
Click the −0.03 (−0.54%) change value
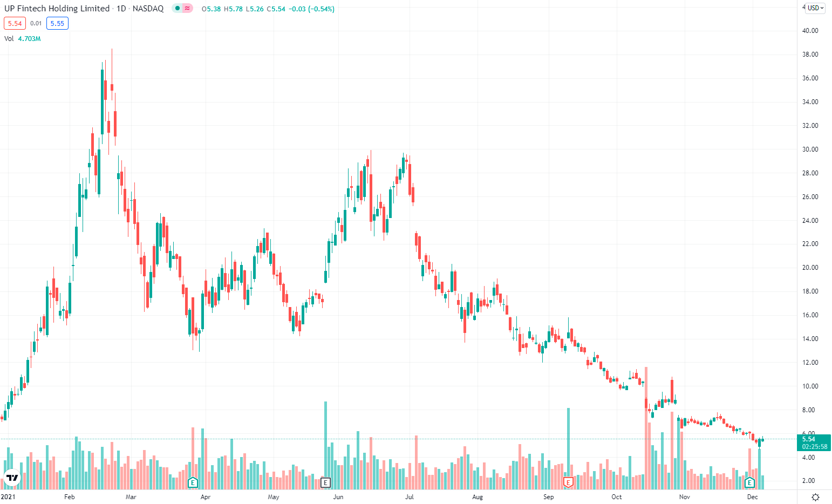click(311, 9)
